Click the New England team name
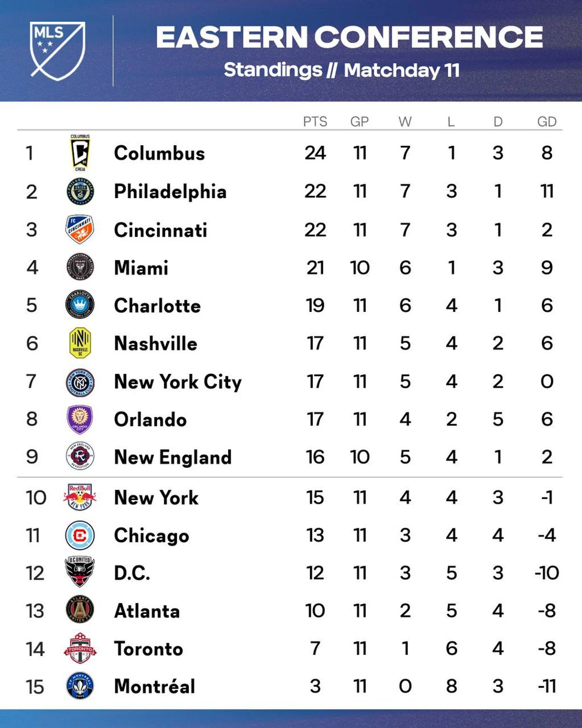 (x=173, y=458)
